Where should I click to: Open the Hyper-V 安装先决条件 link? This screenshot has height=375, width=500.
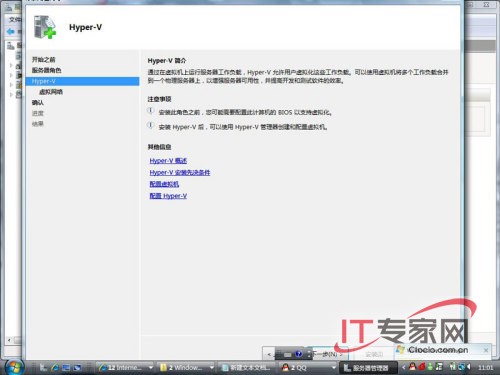click(x=180, y=172)
